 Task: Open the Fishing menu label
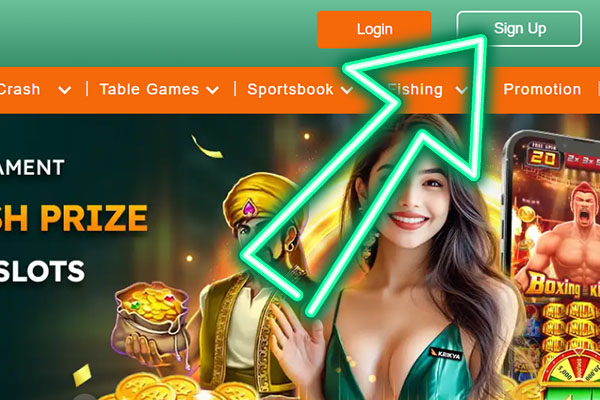tap(415, 90)
